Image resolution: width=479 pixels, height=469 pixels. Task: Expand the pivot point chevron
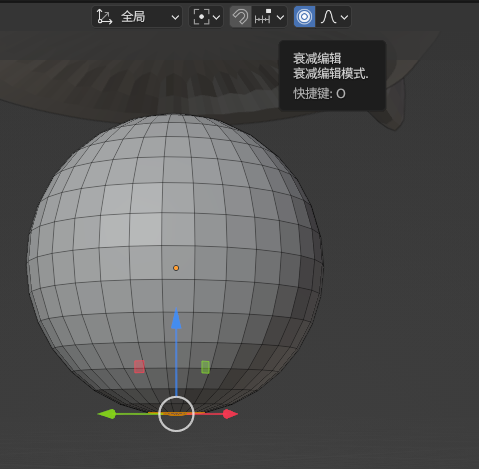coord(217,17)
